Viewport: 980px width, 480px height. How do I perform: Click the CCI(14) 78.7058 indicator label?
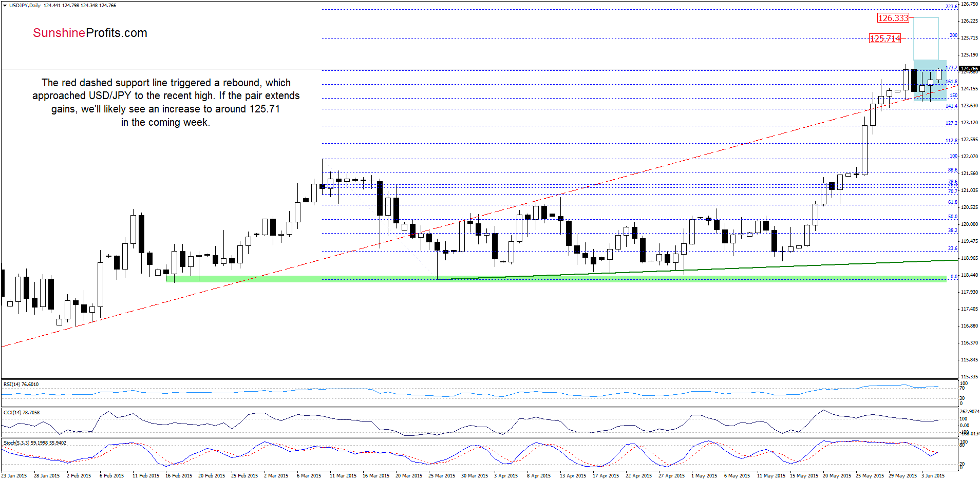[22, 413]
